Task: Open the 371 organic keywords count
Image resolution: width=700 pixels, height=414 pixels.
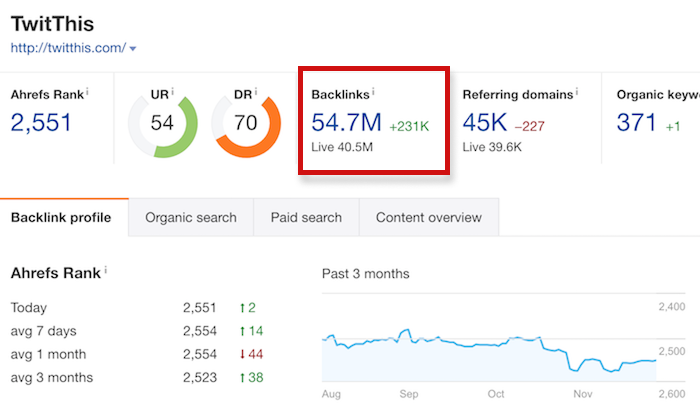Action: [x=636, y=122]
